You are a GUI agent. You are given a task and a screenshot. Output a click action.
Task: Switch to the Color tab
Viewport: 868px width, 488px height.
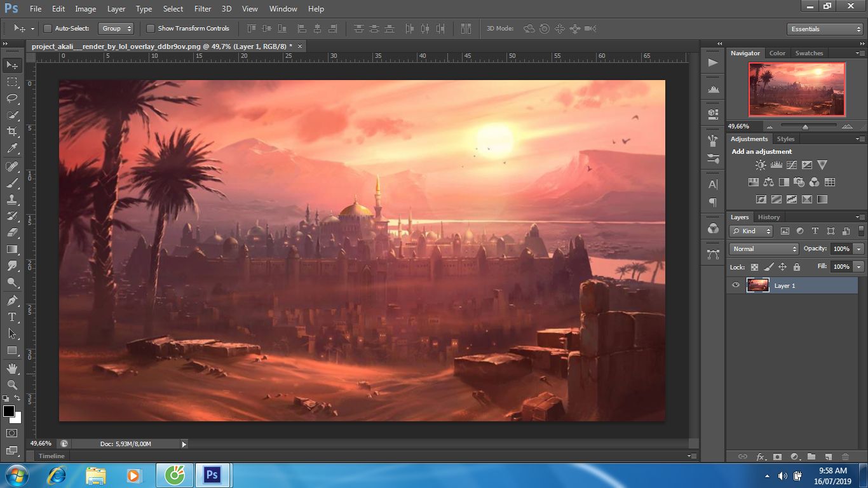point(778,53)
